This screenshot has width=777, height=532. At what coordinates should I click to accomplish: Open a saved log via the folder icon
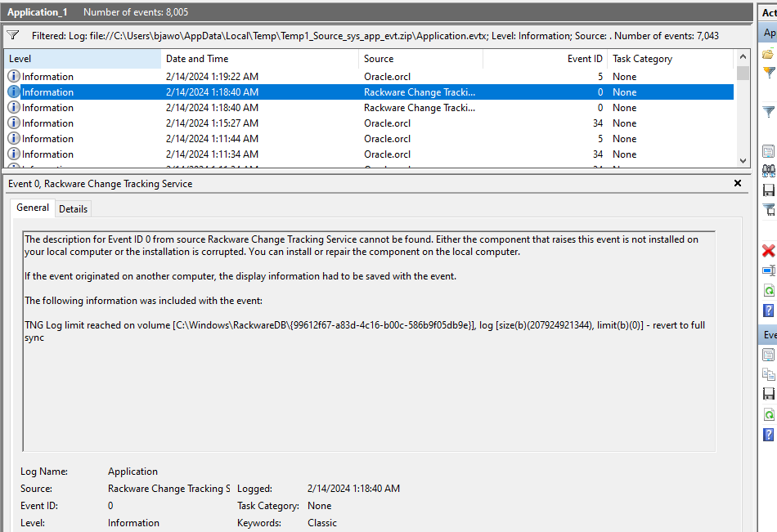(x=769, y=54)
